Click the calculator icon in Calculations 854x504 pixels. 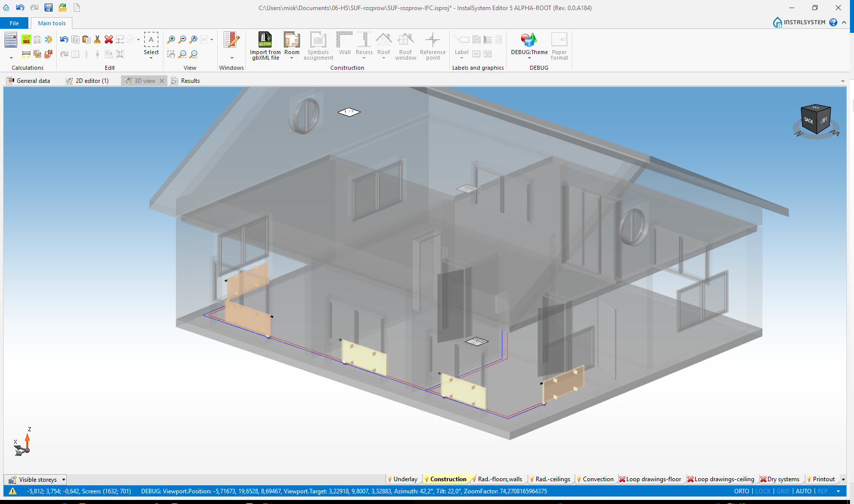11,39
